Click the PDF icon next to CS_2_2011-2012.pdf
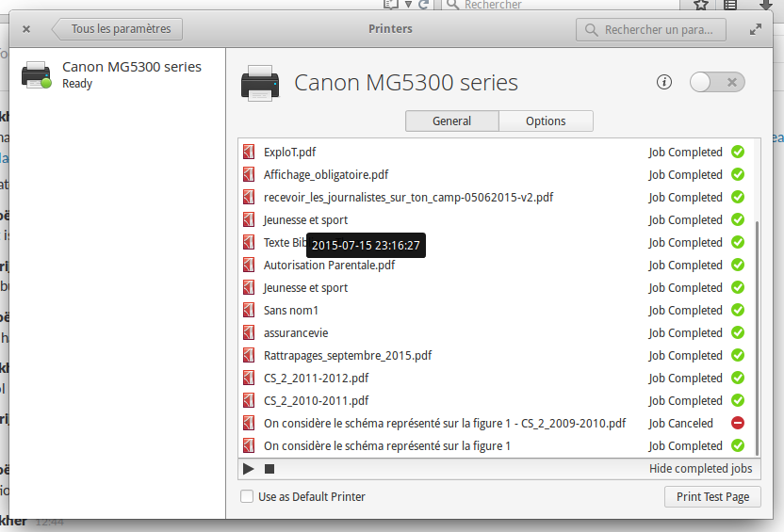 249,378
